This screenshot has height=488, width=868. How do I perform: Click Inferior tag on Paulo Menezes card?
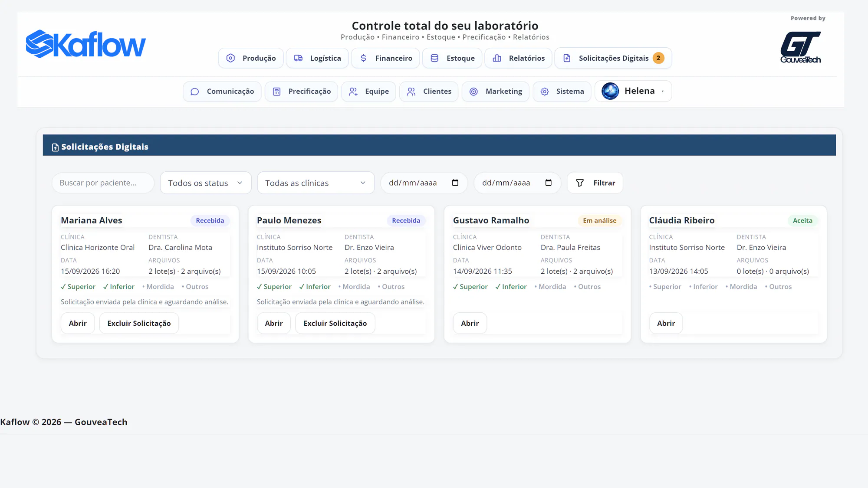pyautogui.click(x=315, y=287)
